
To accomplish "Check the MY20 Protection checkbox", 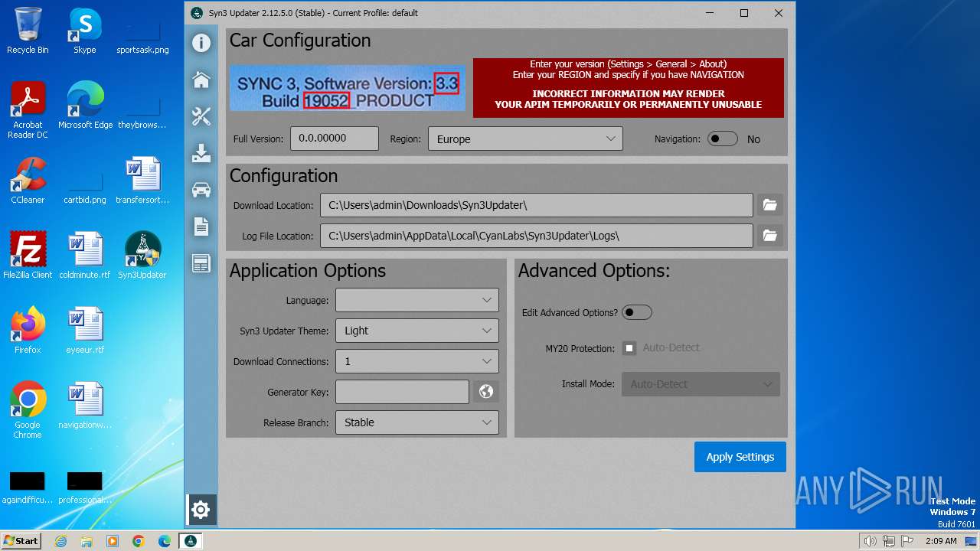I will point(629,348).
